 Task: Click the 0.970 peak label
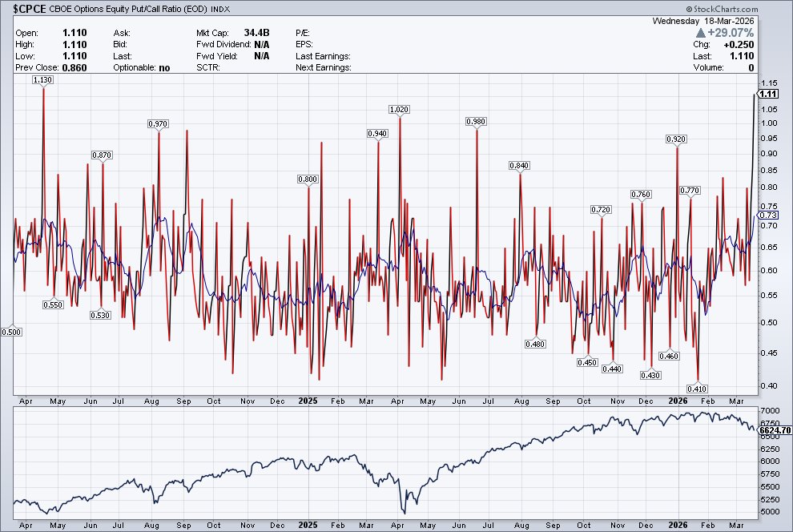pyautogui.click(x=158, y=124)
